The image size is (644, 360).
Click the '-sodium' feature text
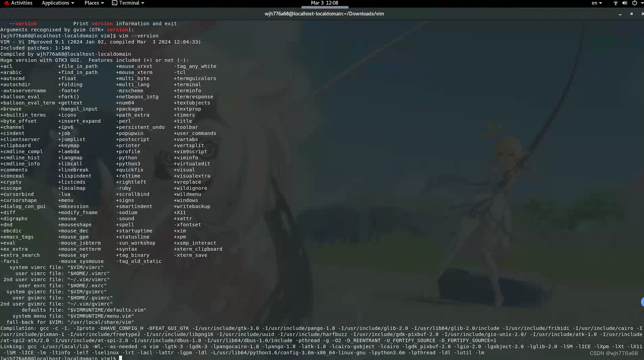coord(126,212)
